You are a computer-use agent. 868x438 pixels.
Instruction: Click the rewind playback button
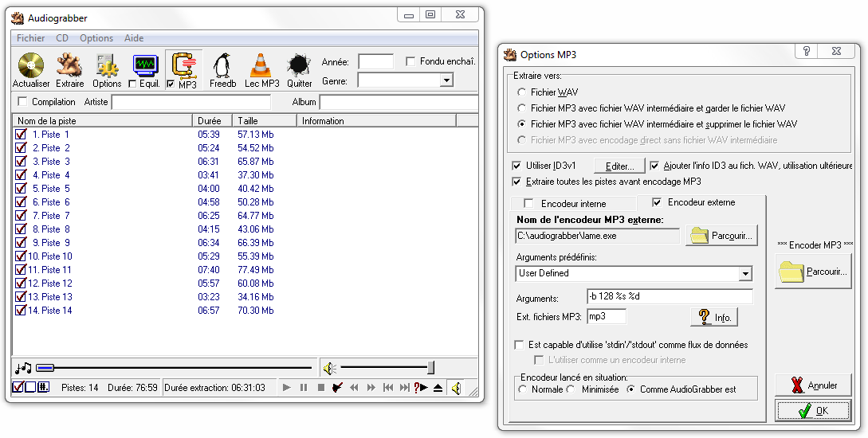354,388
